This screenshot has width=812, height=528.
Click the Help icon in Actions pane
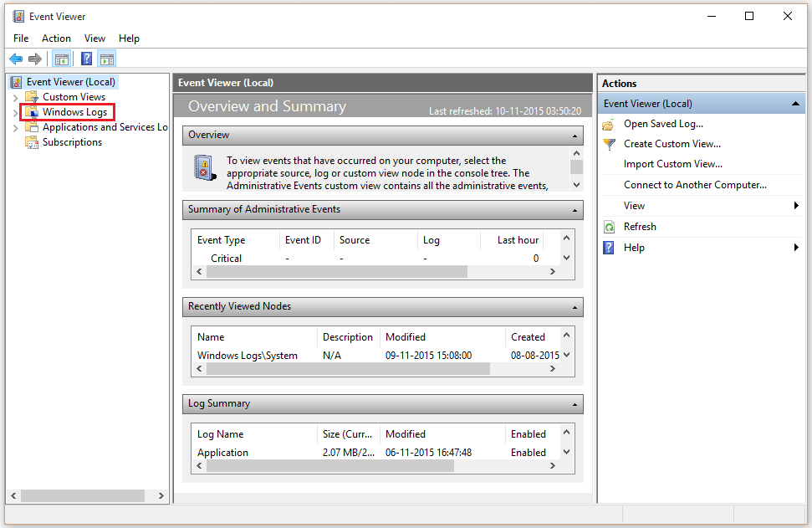coord(609,248)
